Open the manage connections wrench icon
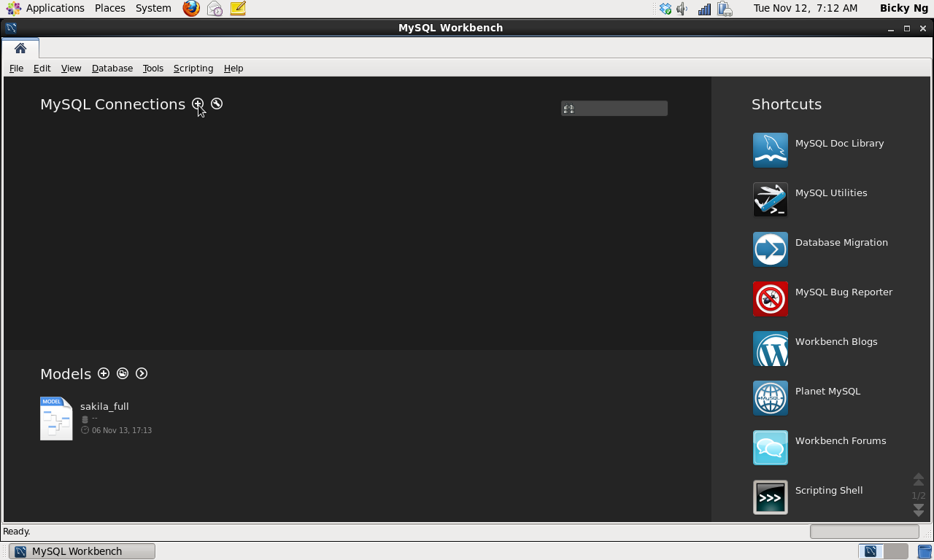 pyautogui.click(x=217, y=104)
